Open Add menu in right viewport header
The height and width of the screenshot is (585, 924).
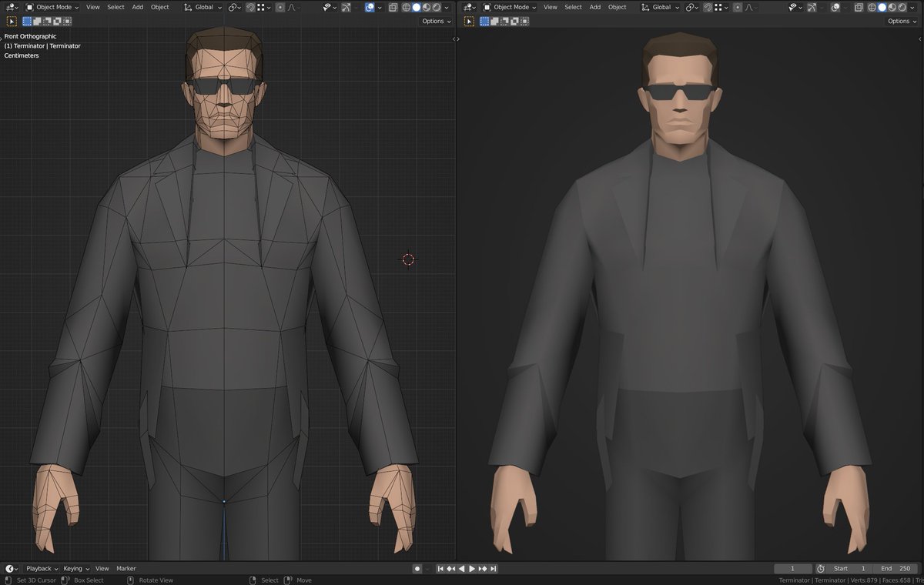(594, 7)
